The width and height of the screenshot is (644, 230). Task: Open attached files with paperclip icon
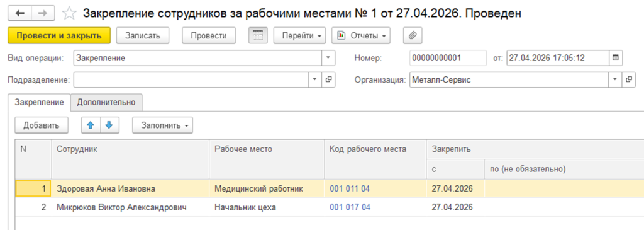[x=413, y=36]
